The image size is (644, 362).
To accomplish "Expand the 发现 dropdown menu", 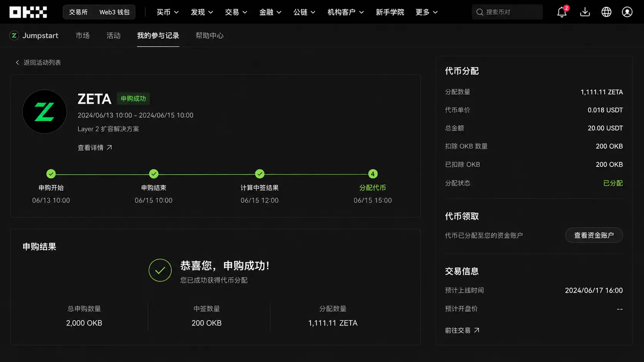I will pos(202,12).
